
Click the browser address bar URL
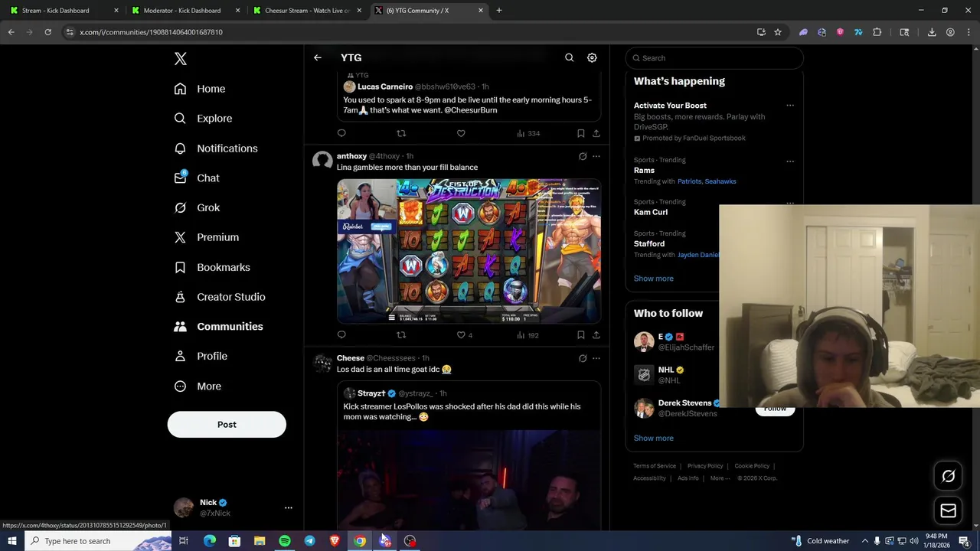[152, 32]
